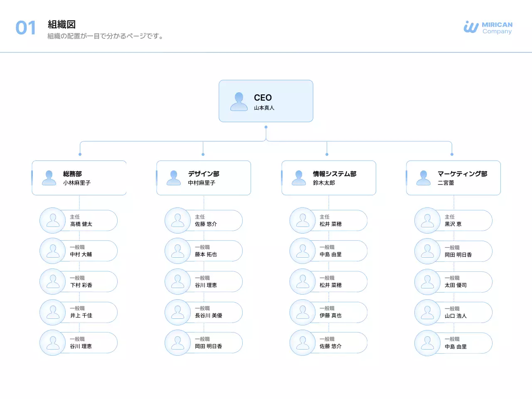Click the MIRICAN Company logo
The image size is (532, 399).
tap(488, 27)
